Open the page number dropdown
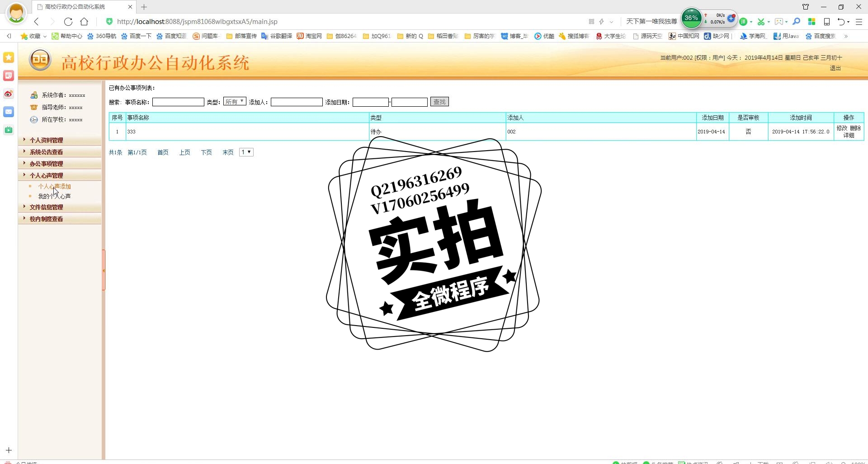Viewport: 868px width, 464px height. pos(246,152)
